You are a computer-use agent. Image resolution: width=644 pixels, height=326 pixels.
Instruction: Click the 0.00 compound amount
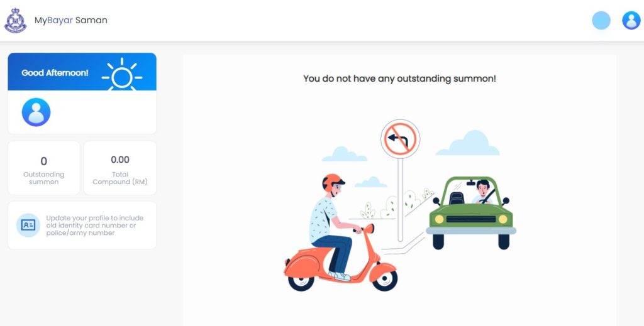(x=120, y=160)
